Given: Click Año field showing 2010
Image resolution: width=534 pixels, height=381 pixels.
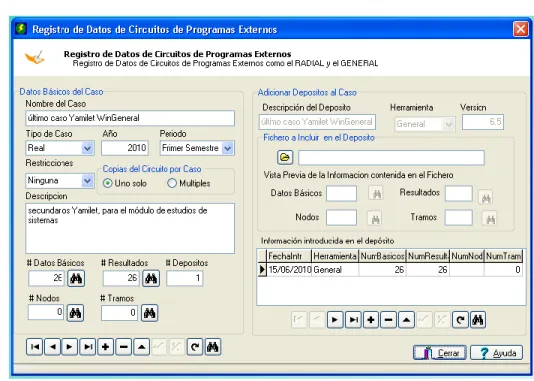Looking at the screenshot, I should click(125, 148).
